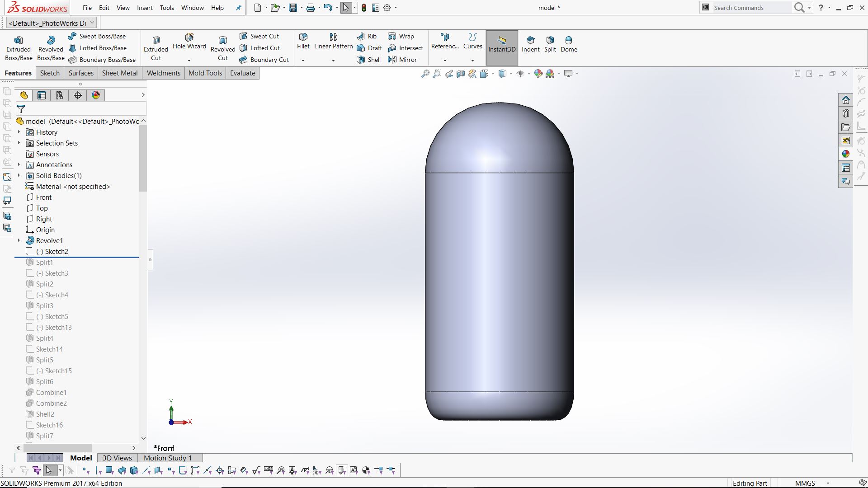Expand the Revolve1 feature tree node
The height and width of the screenshot is (488, 868).
click(x=19, y=240)
